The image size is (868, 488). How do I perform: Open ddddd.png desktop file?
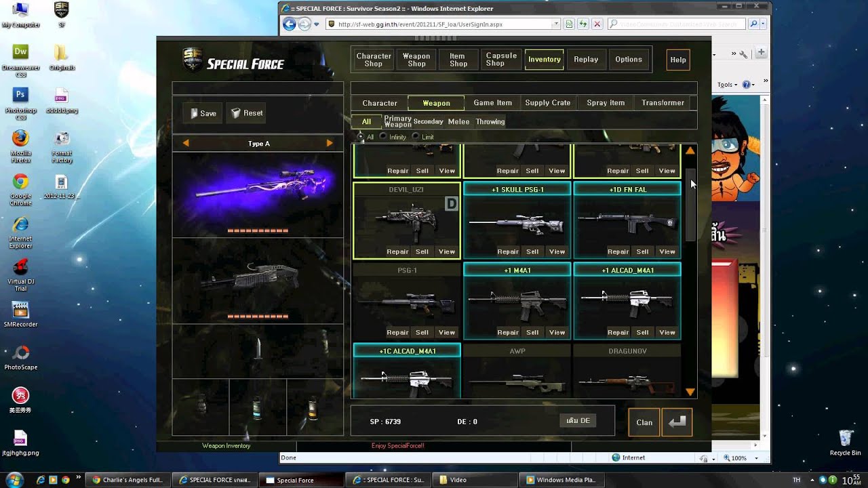click(61, 100)
